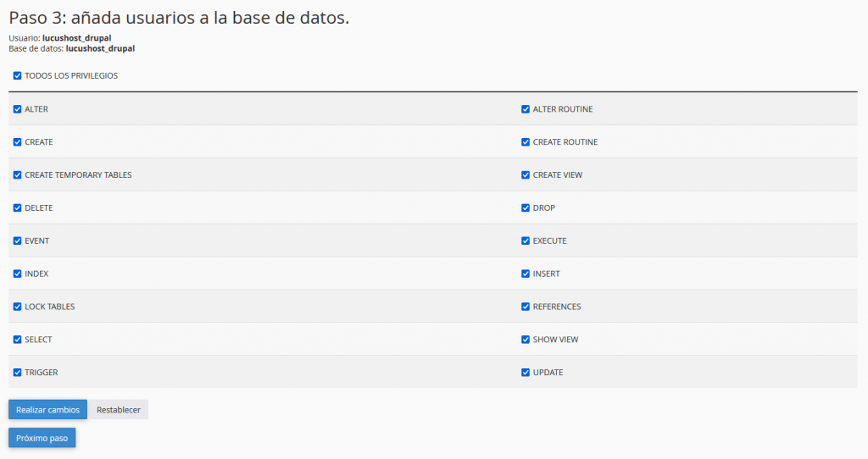Viewport: 868px width, 459px height.
Task: Toggle the EVENT privilege checkbox
Action: [x=17, y=241]
